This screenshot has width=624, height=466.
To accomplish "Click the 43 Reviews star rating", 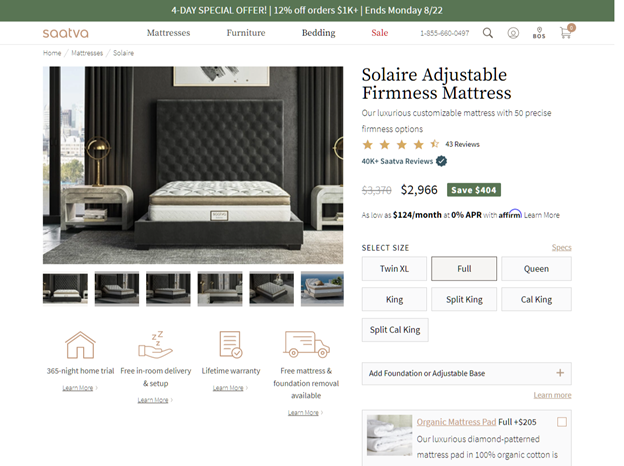I will click(421, 144).
